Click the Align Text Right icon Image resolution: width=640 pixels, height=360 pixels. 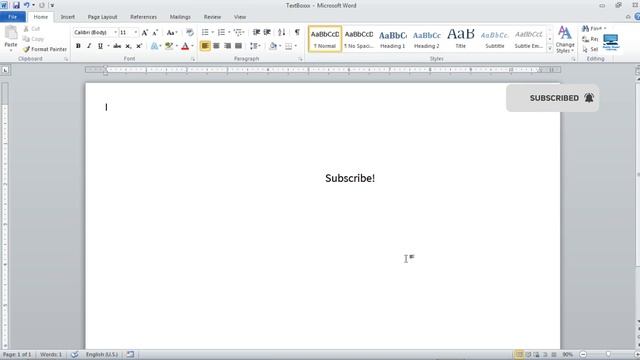point(227,46)
